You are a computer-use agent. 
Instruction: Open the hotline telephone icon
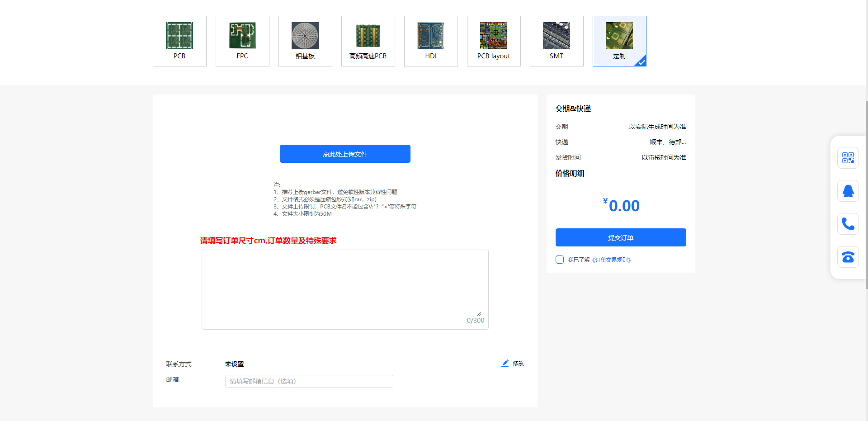(848, 256)
